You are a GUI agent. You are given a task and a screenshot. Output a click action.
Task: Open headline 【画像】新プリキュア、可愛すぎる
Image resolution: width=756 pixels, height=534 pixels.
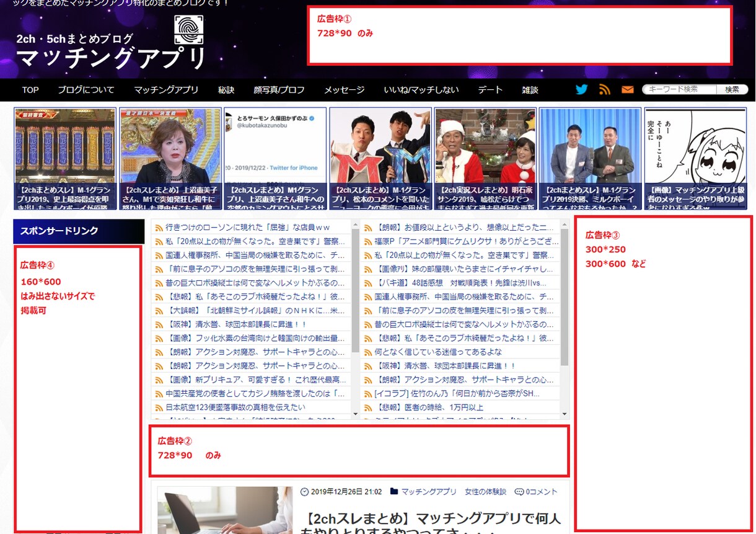coord(256,380)
